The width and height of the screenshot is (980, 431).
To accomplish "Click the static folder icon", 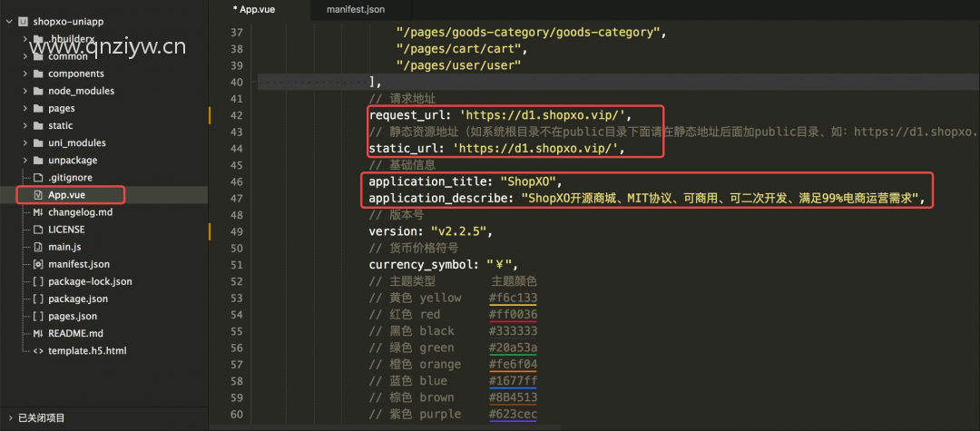I will pyautogui.click(x=37, y=125).
